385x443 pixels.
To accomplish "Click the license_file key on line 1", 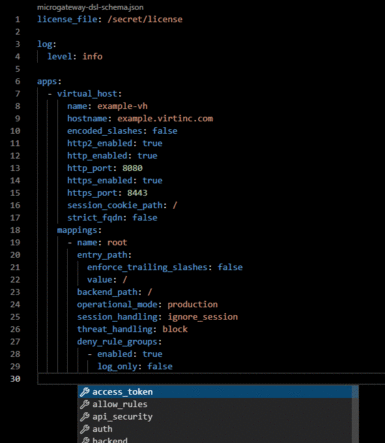I will (67, 19).
